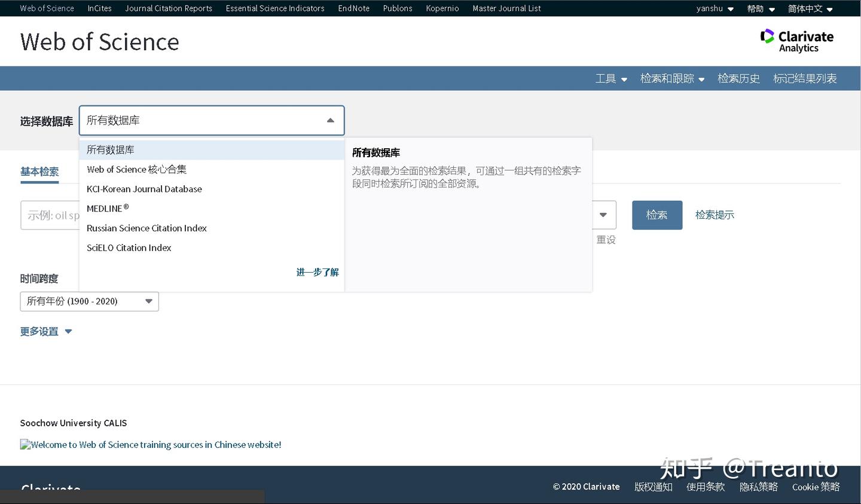Click the 检索 search button
Screen dimensions: 861x504
tap(657, 215)
